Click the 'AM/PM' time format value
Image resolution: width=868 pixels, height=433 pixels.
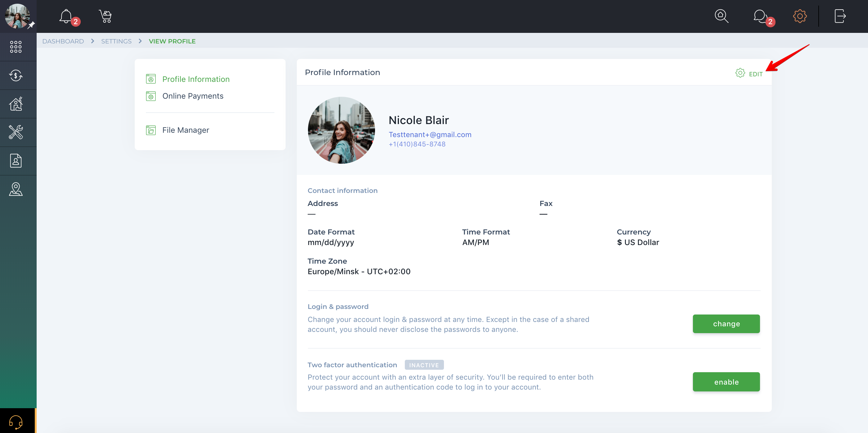click(476, 243)
